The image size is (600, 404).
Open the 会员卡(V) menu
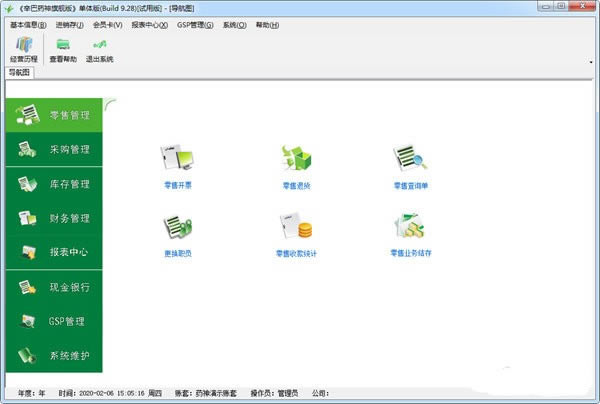pos(108,25)
